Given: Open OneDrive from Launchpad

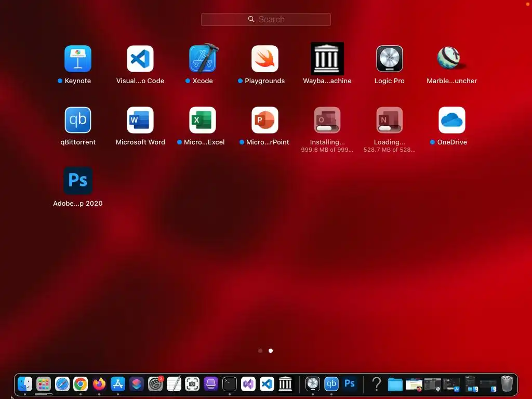Looking at the screenshot, I should [451, 120].
